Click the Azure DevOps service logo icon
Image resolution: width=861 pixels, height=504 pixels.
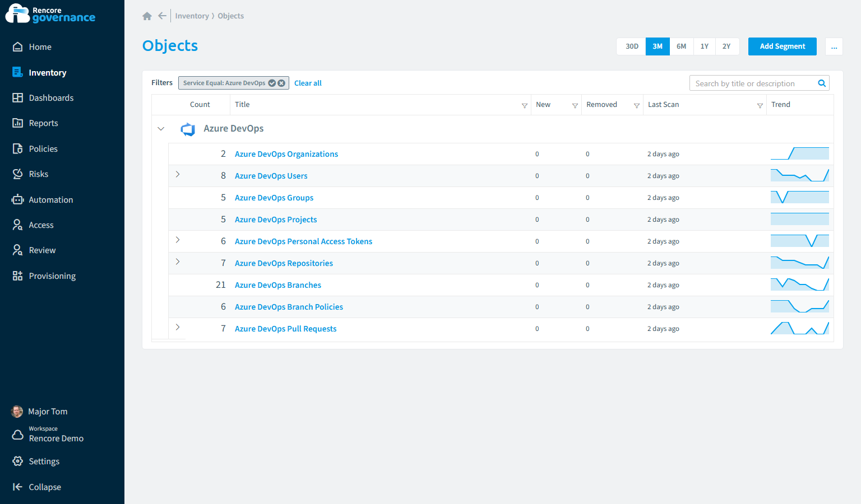point(188,129)
